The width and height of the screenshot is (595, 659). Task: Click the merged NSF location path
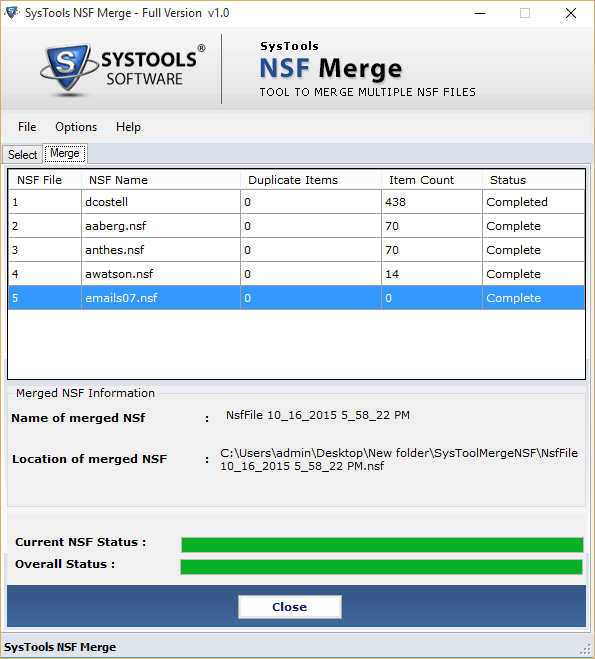coord(399,459)
